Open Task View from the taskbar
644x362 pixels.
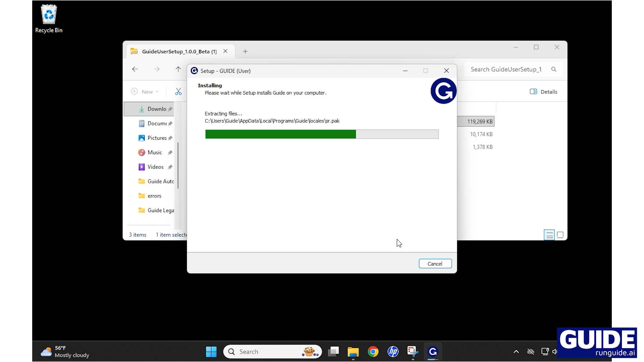coord(333,352)
